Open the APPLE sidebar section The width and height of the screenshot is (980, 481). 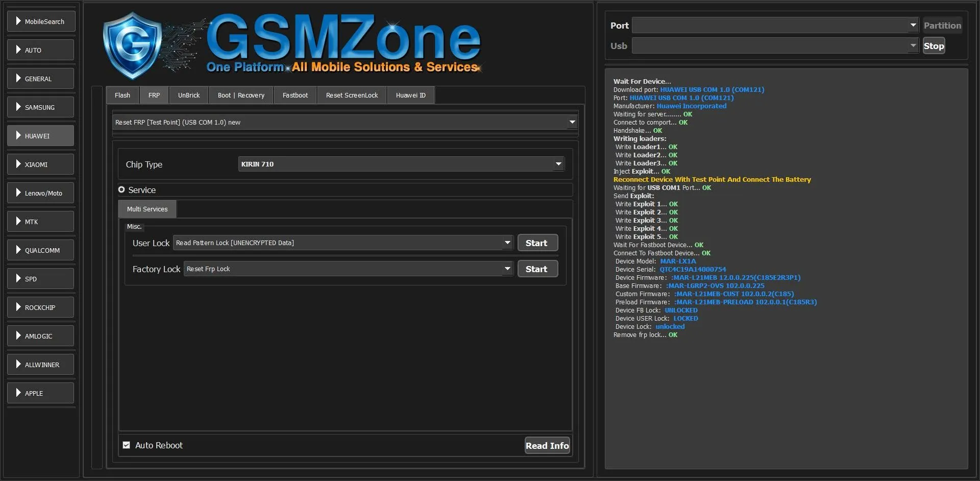[41, 393]
